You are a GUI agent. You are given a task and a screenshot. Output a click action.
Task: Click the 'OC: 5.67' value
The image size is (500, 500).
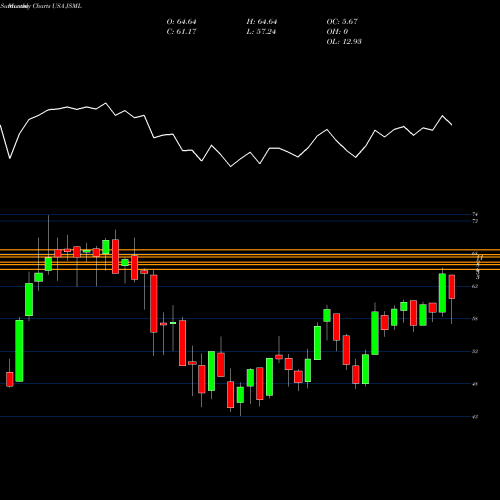tap(342, 22)
